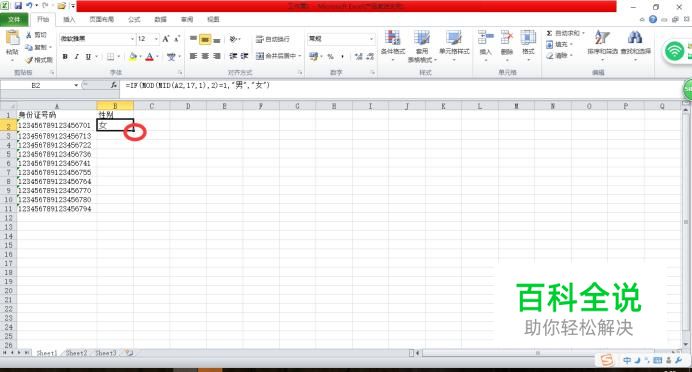692x372 pixels.
Task: Toggle Align Text Left
Action: click(x=193, y=56)
